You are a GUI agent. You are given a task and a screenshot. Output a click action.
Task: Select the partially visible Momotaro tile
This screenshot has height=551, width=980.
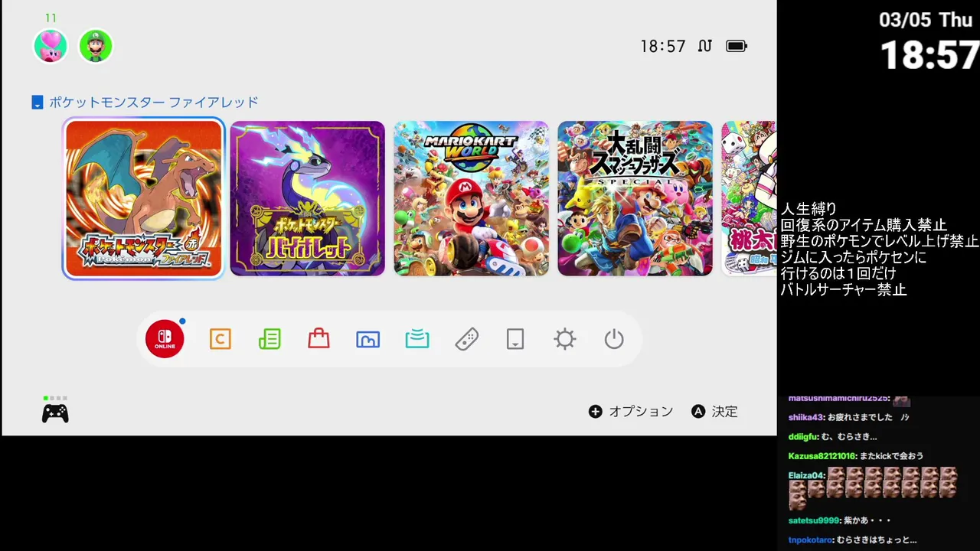pyautogui.click(x=749, y=198)
